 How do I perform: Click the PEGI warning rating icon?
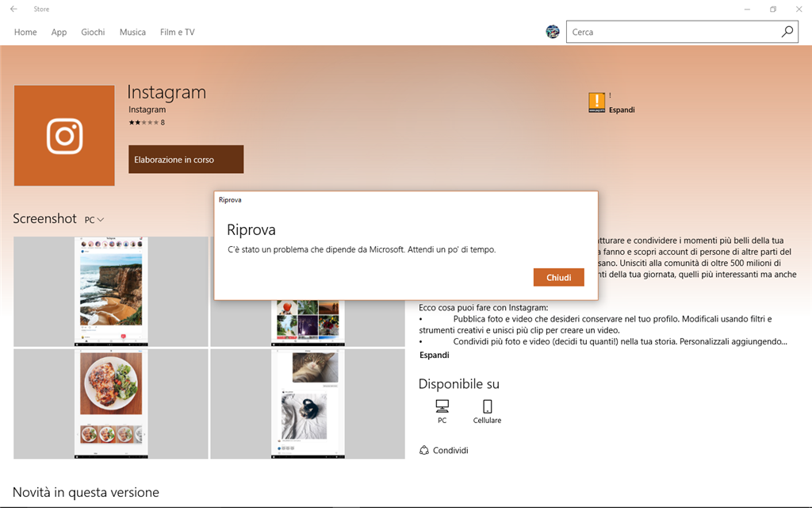coord(596,102)
